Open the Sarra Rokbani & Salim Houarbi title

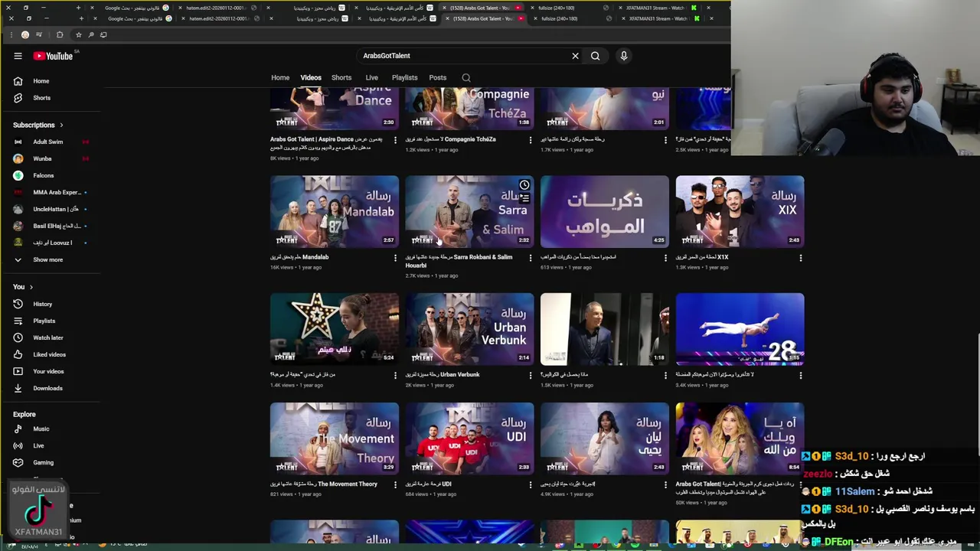click(459, 261)
